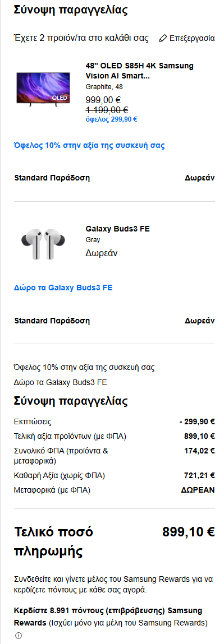Open the blue 10% Όφελος promotion link
This screenshot has width=224, height=644.
[90, 145]
